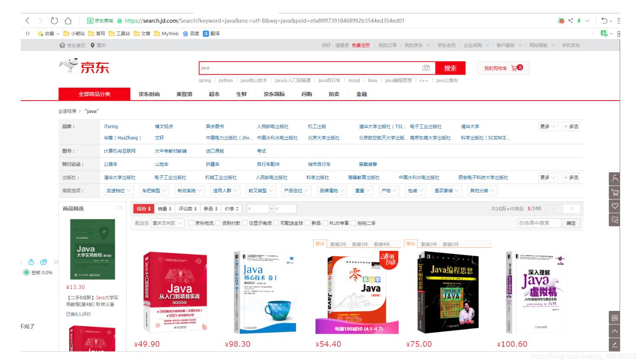Click the right sidebar user profile icon
The image size is (640, 364).
pyautogui.click(x=615, y=178)
